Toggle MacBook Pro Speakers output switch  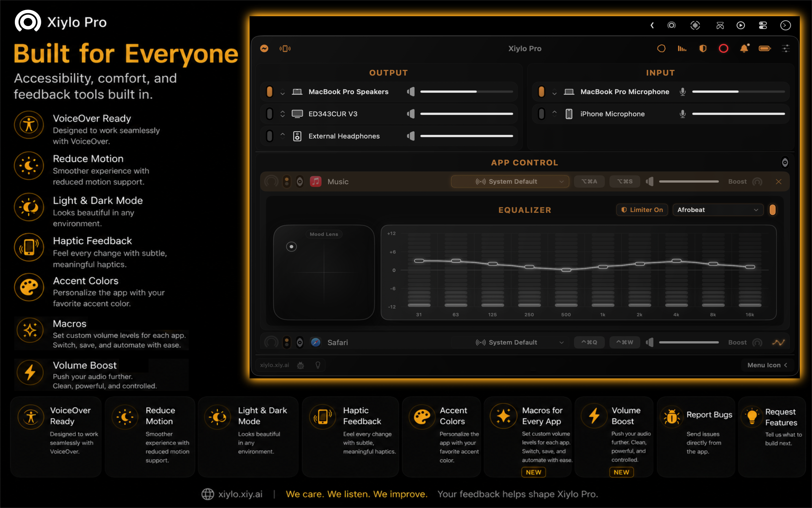click(270, 91)
